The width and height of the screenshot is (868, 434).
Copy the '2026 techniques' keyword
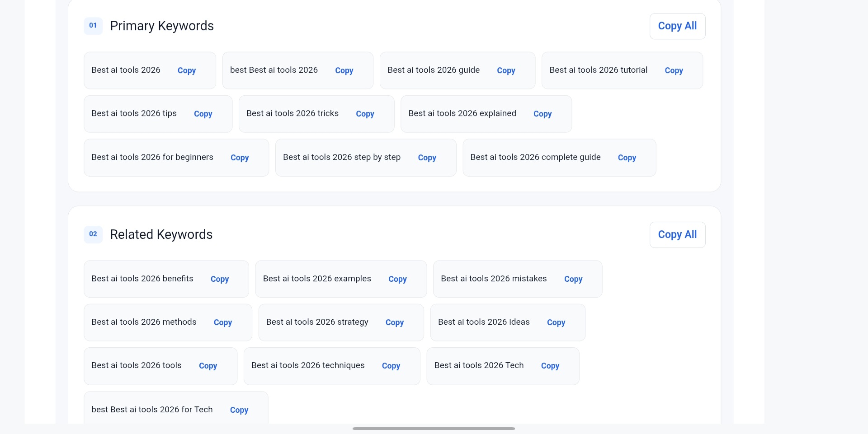click(x=391, y=366)
